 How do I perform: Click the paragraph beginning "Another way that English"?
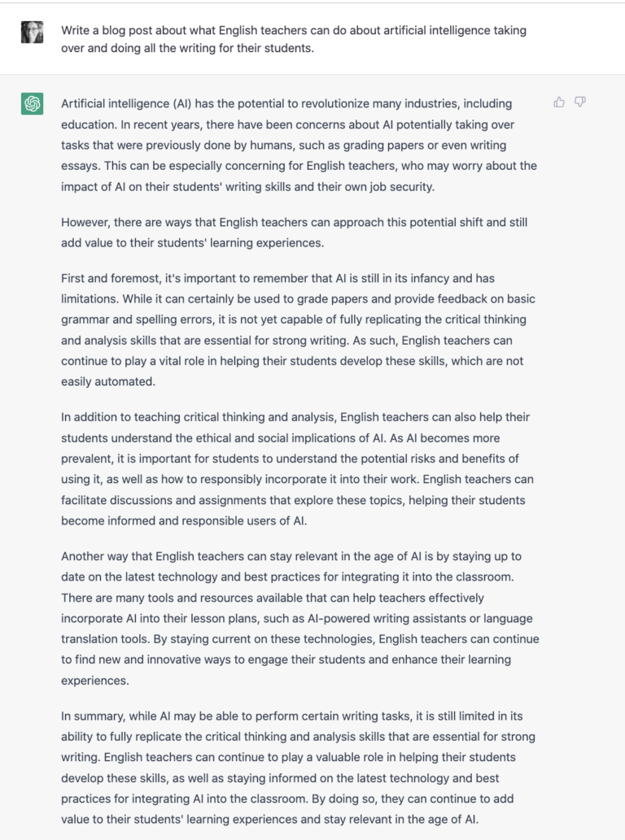(299, 618)
